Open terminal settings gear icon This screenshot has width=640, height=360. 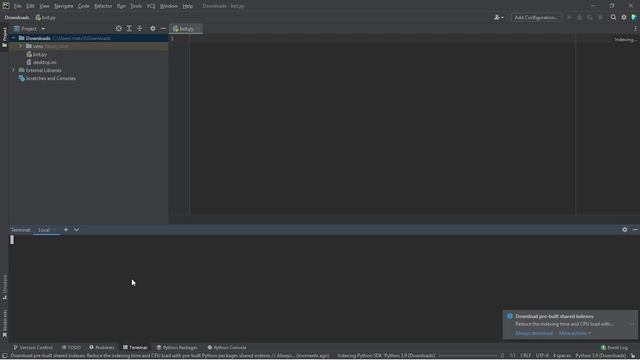tap(624, 230)
